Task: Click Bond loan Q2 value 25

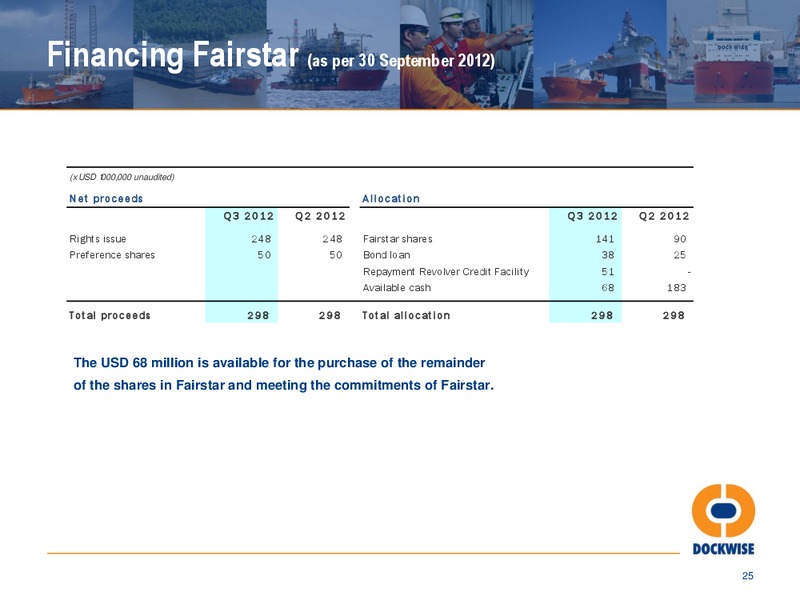Action: point(680,255)
